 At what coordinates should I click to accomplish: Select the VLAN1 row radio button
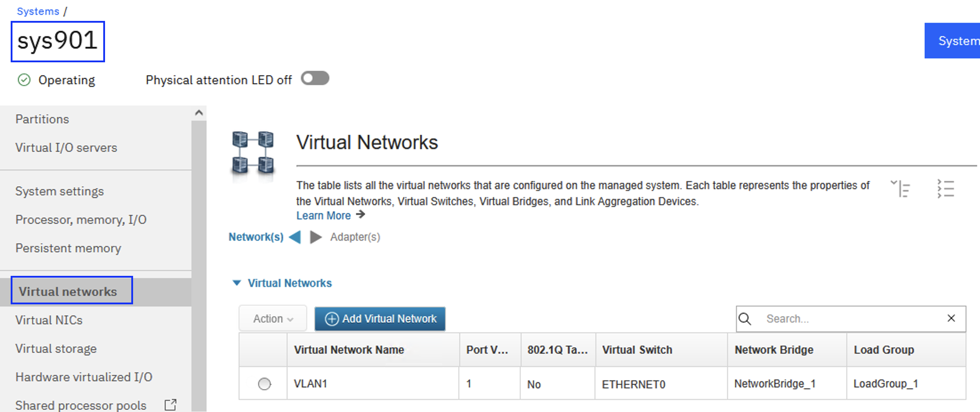point(264,384)
